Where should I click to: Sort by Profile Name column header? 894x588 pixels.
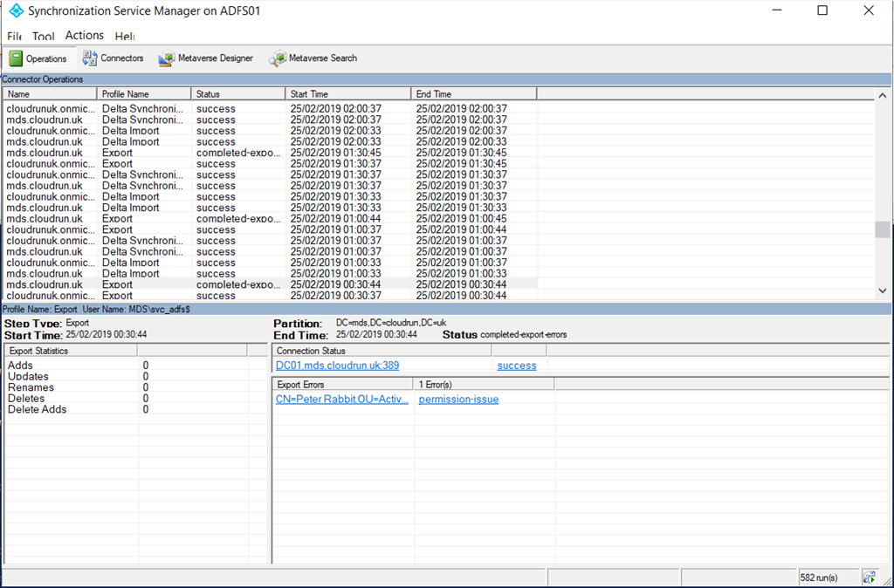tap(143, 93)
